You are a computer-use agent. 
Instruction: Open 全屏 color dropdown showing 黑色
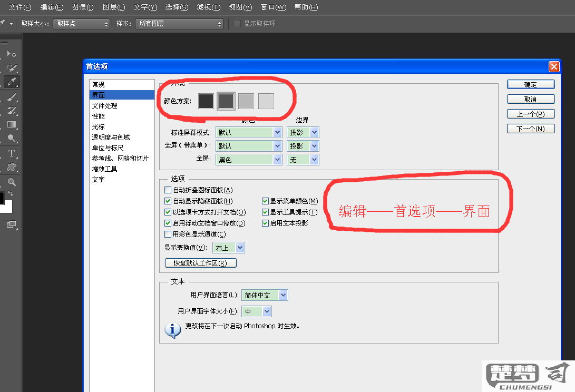pyautogui.click(x=249, y=160)
